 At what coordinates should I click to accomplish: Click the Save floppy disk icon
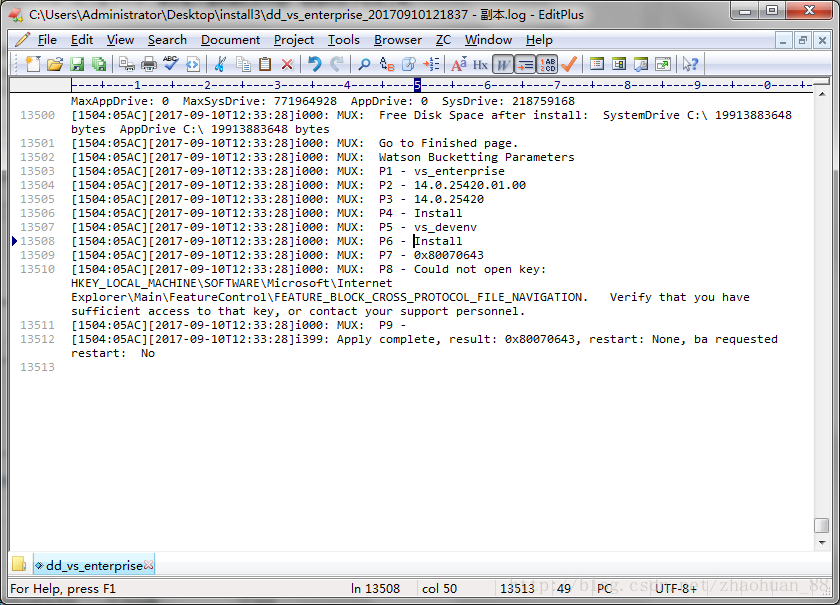(77, 64)
